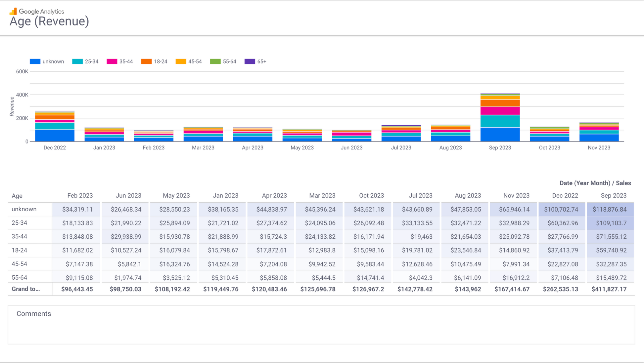Select the unknown row label in table
644x363 pixels.
pyautogui.click(x=24, y=209)
